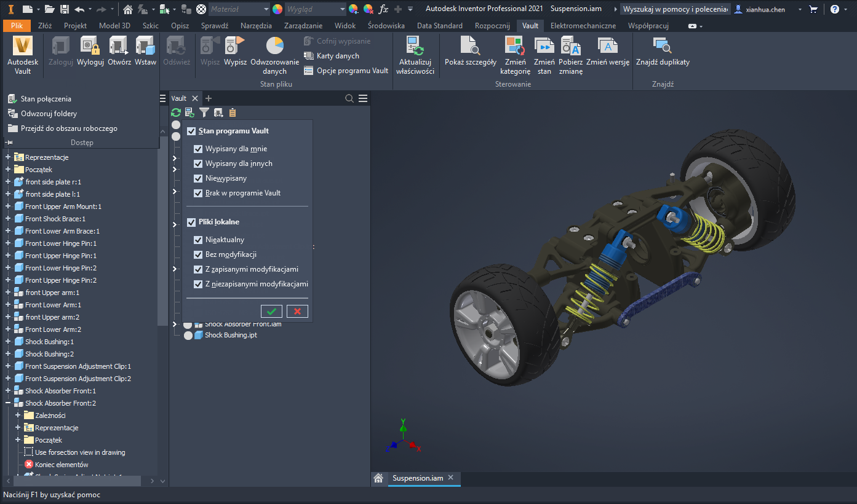Viewport: 857px width, 504px height.
Task: Uncheck the Pliki lokalne checkbox
Action: pyautogui.click(x=191, y=222)
